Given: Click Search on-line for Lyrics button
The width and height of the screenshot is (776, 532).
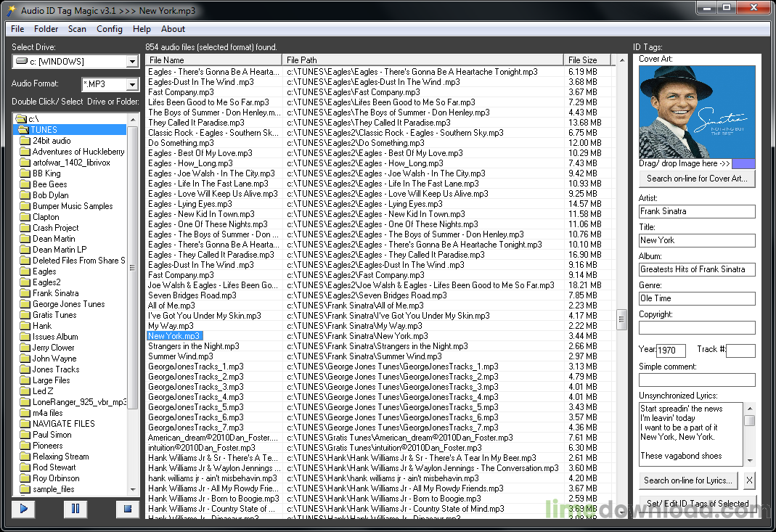Looking at the screenshot, I should point(688,480).
